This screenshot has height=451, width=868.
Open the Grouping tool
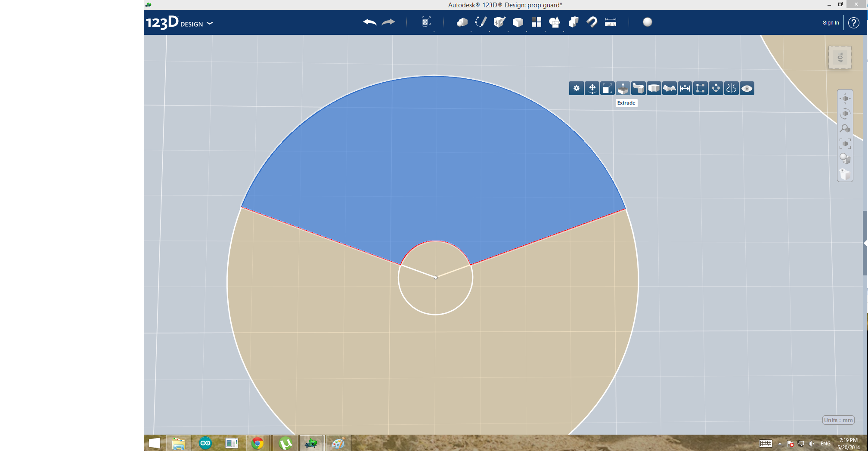click(555, 22)
